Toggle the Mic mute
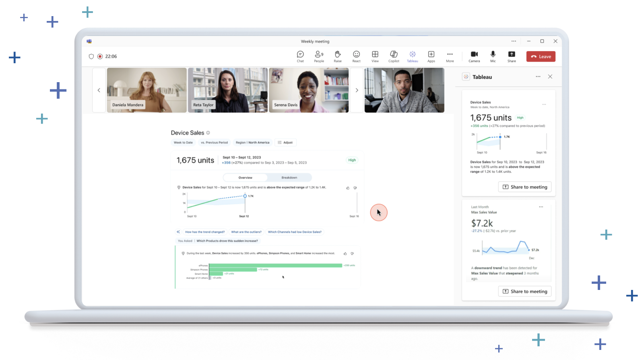The image size is (644, 360). tap(493, 56)
